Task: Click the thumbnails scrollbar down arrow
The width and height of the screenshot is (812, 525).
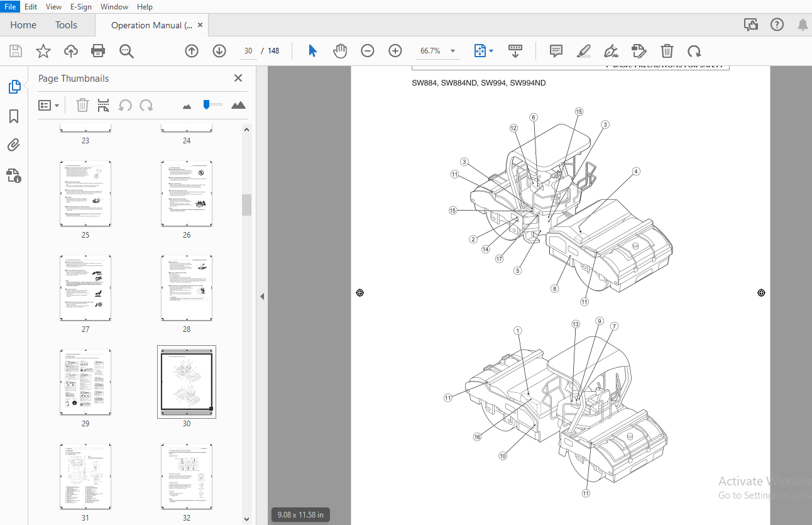Action: pyautogui.click(x=246, y=519)
